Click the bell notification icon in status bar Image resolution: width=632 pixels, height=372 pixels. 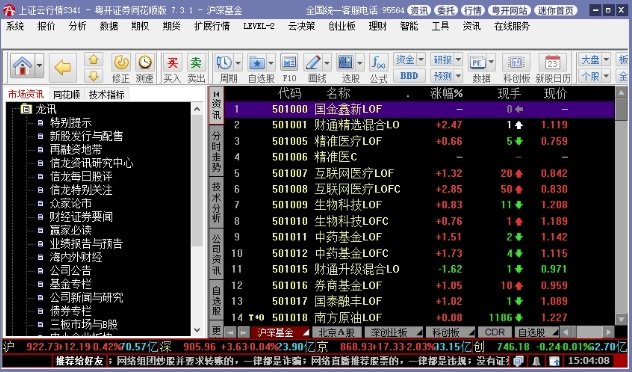[x=536, y=360]
